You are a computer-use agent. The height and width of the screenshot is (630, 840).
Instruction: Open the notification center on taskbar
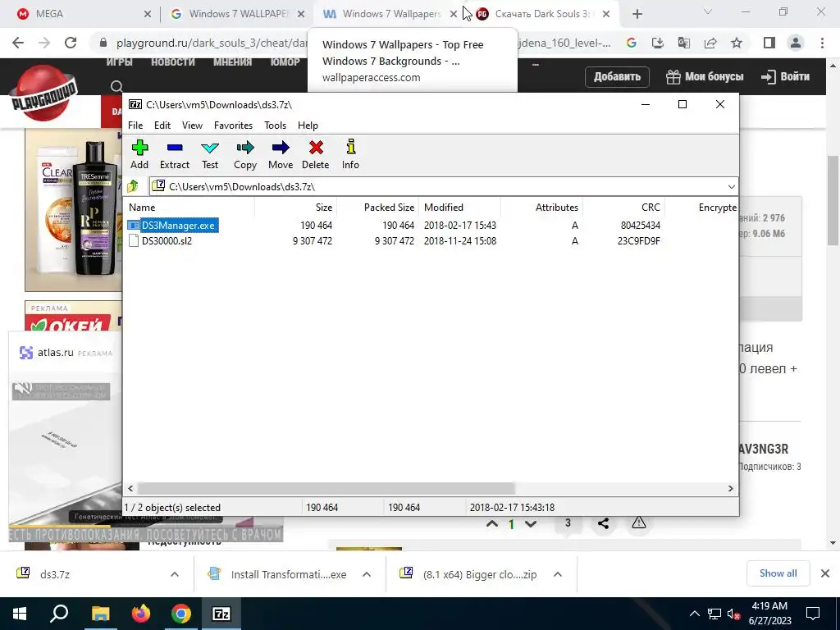point(813,614)
